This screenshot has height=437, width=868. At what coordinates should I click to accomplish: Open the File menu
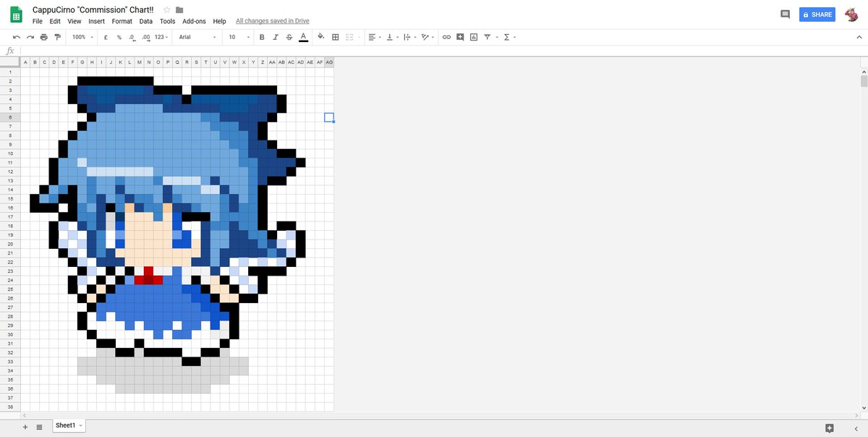tap(38, 22)
